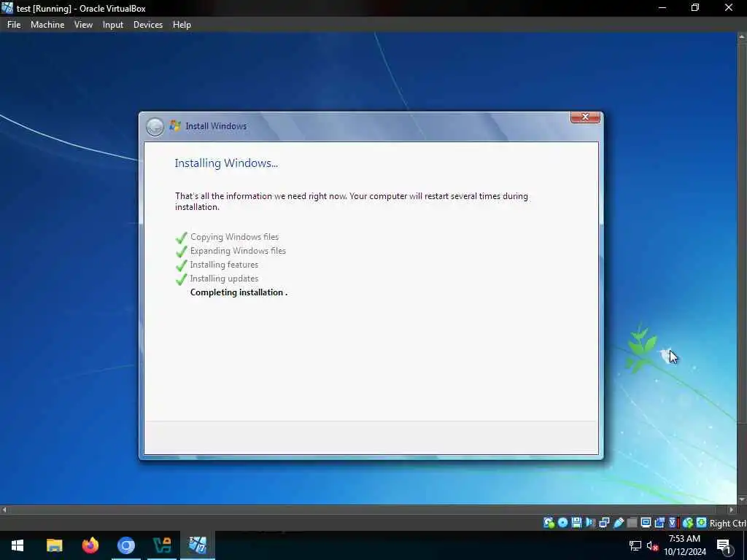
Task: Minimize the VirtualBox VM window
Action: (x=662, y=8)
